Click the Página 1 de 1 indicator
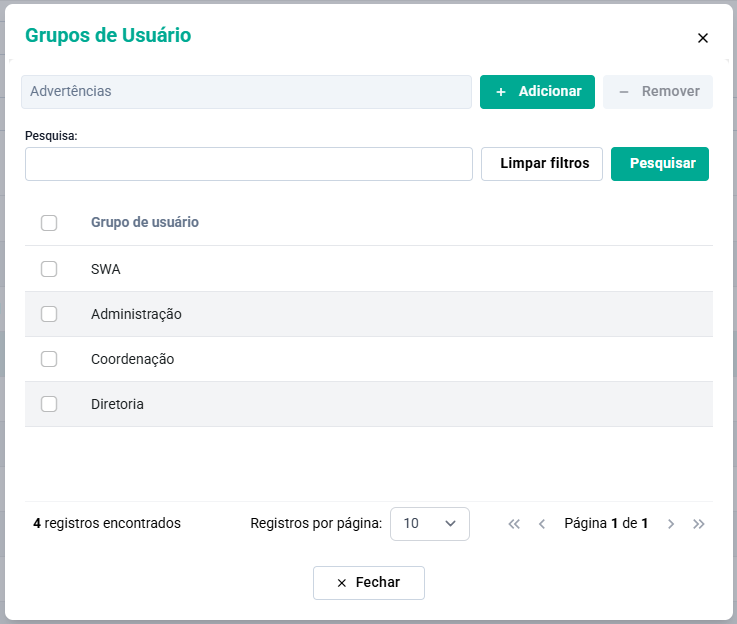Screen dimensions: 737x624 (x=606, y=523)
